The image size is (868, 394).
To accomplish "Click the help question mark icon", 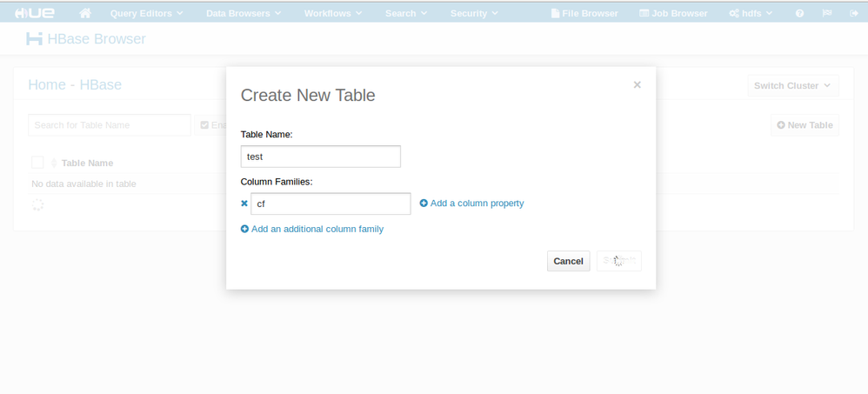I will pos(799,13).
